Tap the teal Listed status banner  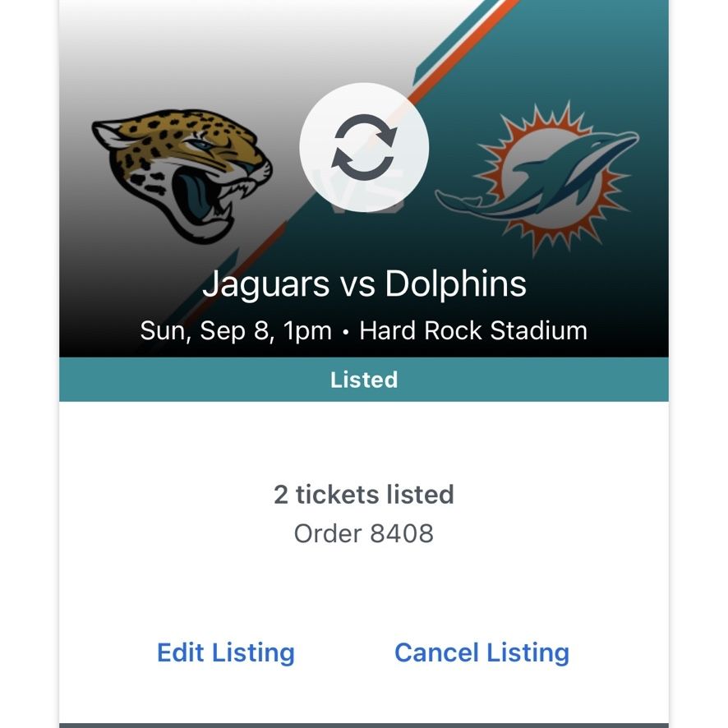point(364,380)
